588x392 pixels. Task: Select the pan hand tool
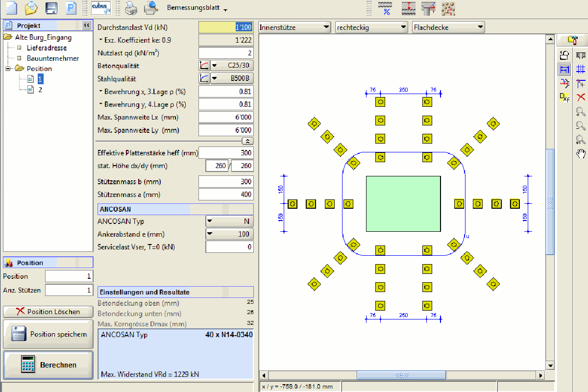[581, 153]
